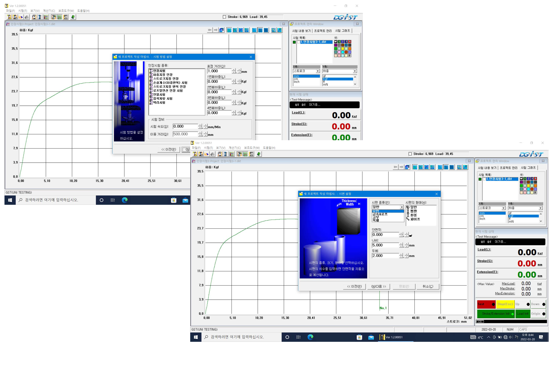560x392 pixels.
Task: Select the 파이프 specimen shape icon
Action: click(408, 219)
